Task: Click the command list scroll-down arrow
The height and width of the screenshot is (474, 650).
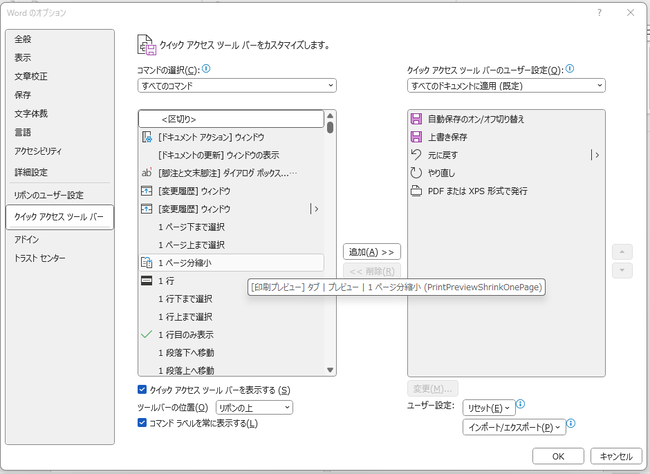Action: [330, 370]
